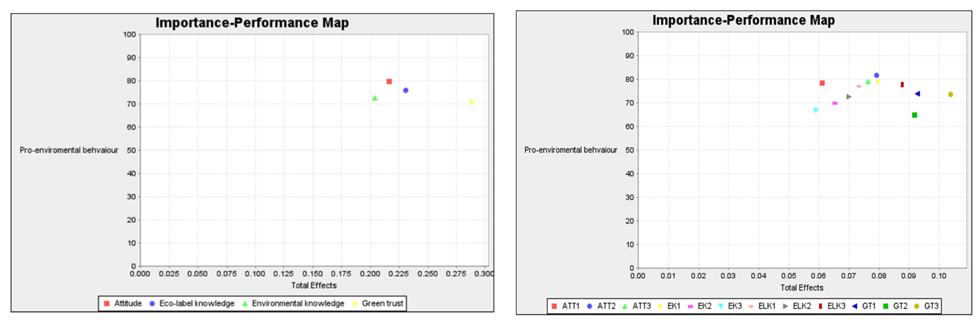Click green triangle data point in left plot

[375, 98]
